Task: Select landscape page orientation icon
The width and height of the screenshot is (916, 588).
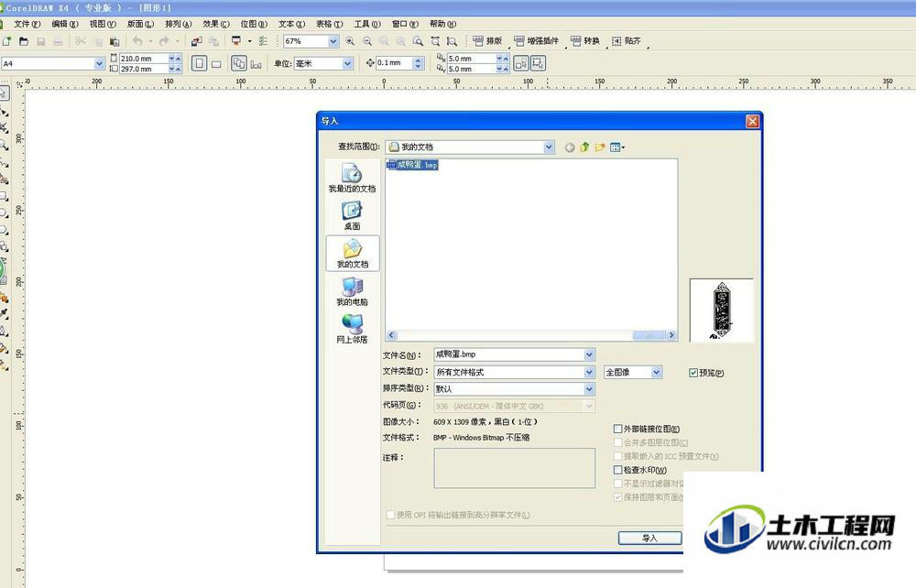Action: [216, 63]
